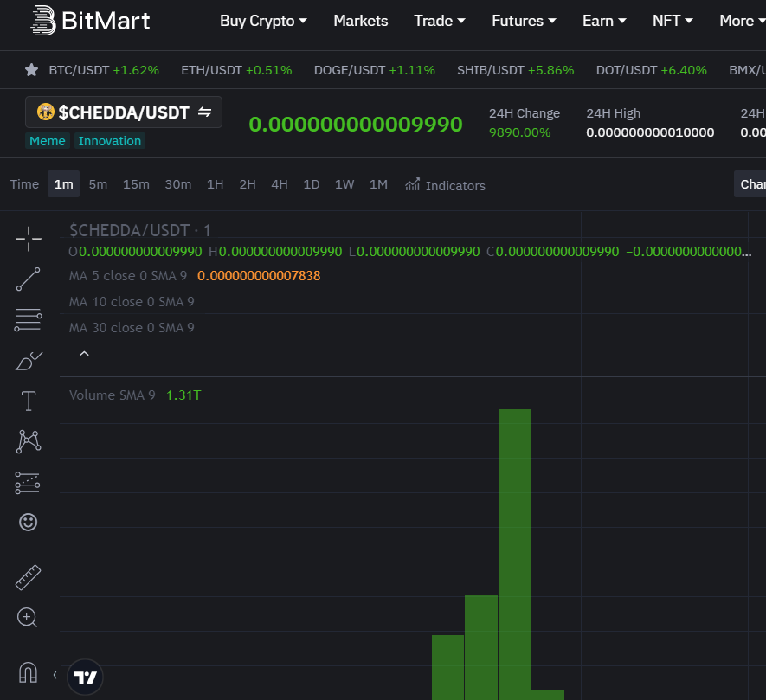This screenshot has height=700, width=766.
Task: Click the $CHEDDA coin logo icon
Action: tap(45, 112)
